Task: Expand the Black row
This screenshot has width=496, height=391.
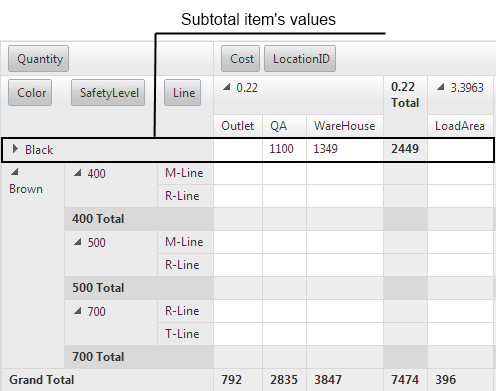Action: pyautogui.click(x=15, y=149)
